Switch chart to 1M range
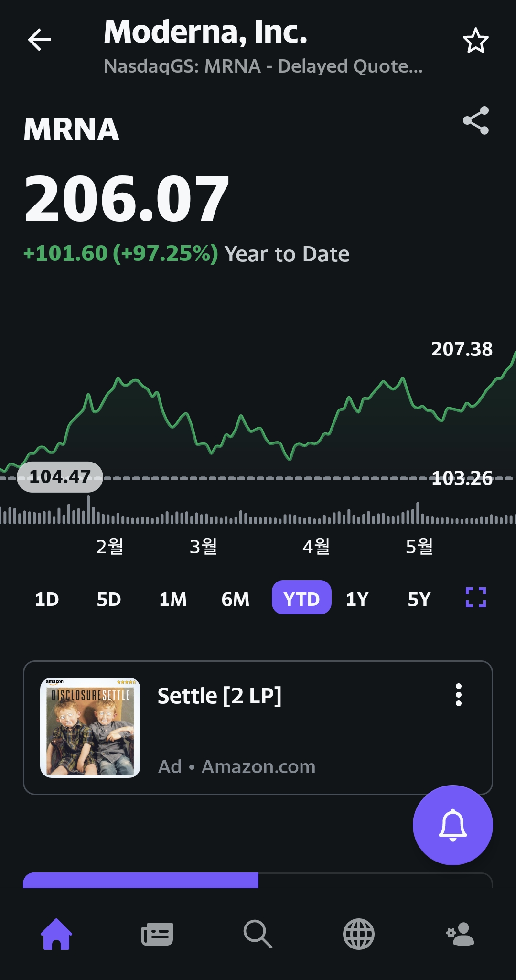This screenshot has width=516, height=980. [x=173, y=599]
